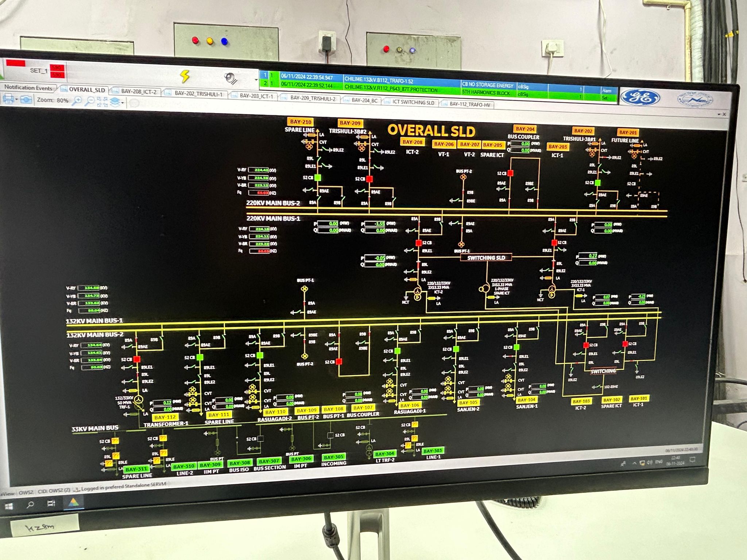Toggle the green BAY-210 spare line 52CB
747x560 pixels.
point(318,178)
